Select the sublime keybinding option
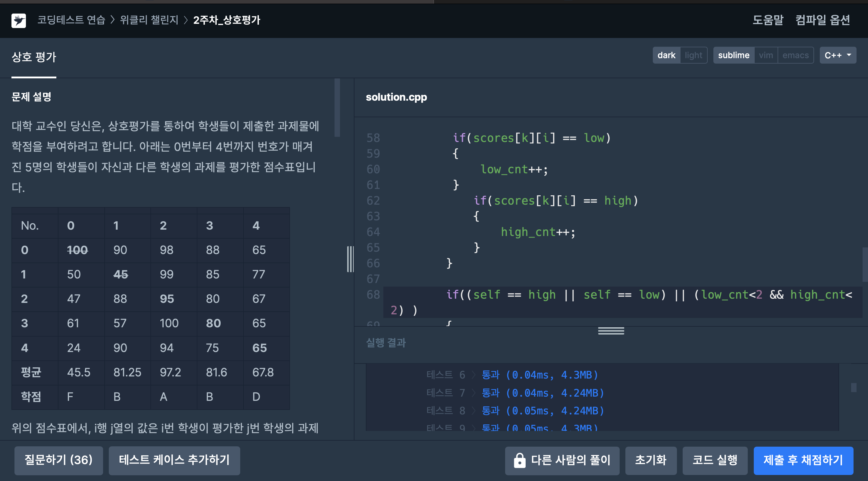Viewport: 868px width, 481px height. [733, 55]
